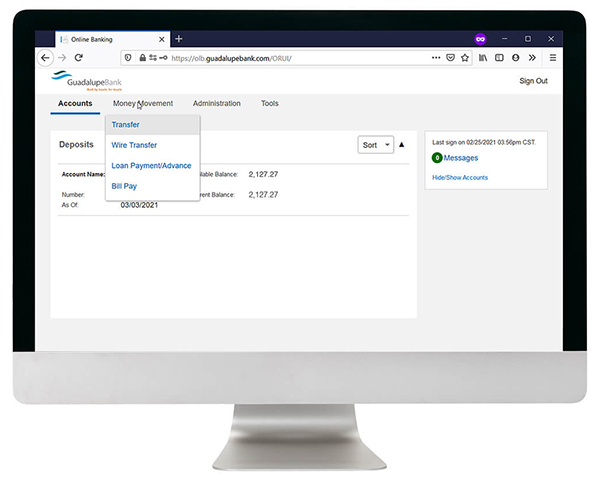This screenshot has height=485, width=600.
Task: Click the saved-login key icon
Action: [163, 58]
